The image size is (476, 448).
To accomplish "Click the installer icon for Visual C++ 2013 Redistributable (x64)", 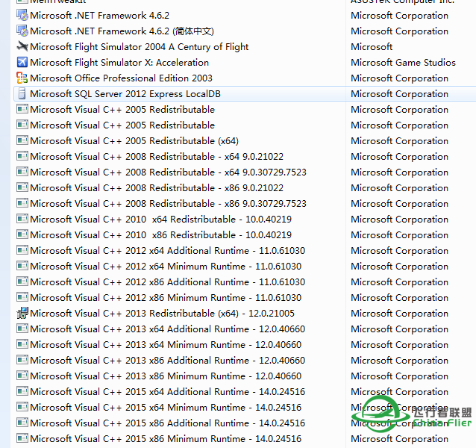I will point(22,313).
